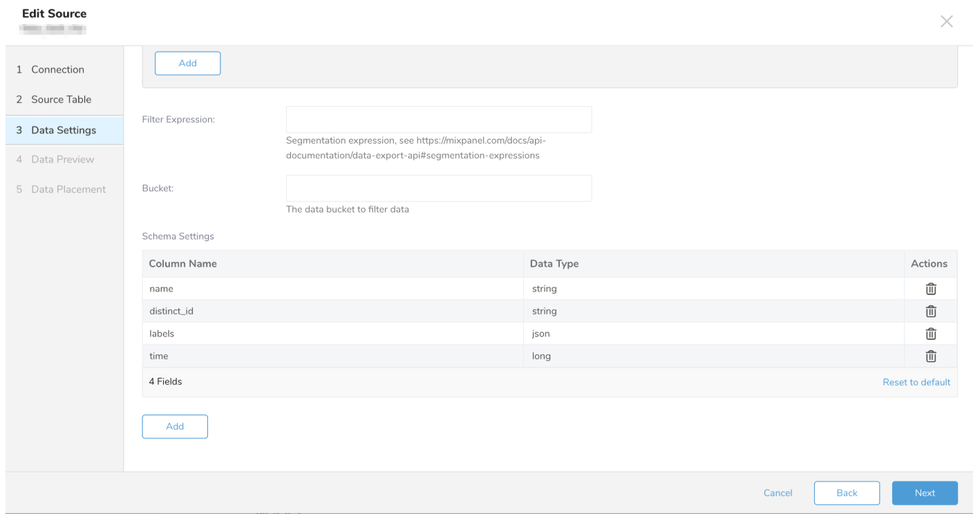Delete the 'name' column row

click(930, 289)
